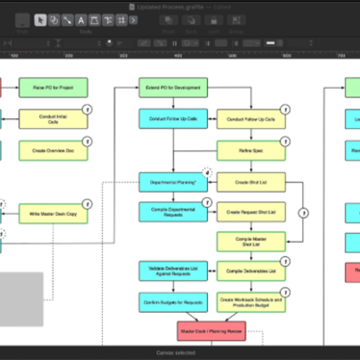Click the circle badge on Write Master Deck Copy
360x360 pixels.
point(87,204)
